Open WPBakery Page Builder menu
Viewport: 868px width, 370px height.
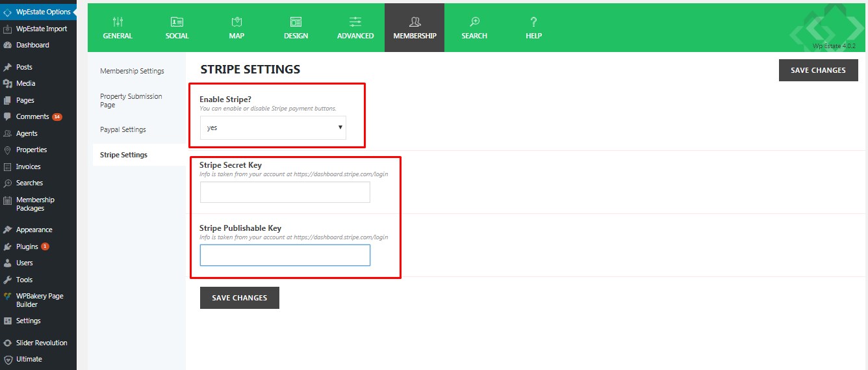(x=40, y=300)
